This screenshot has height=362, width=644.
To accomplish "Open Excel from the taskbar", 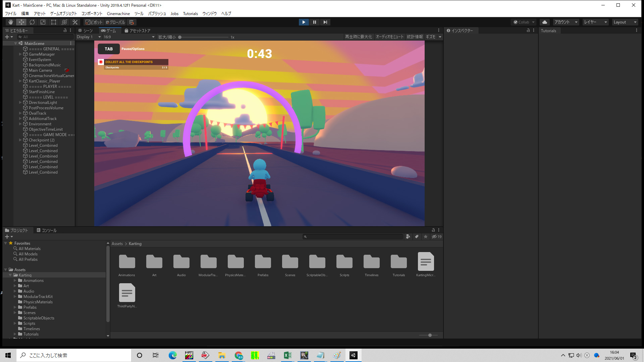I will tap(287, 355).
